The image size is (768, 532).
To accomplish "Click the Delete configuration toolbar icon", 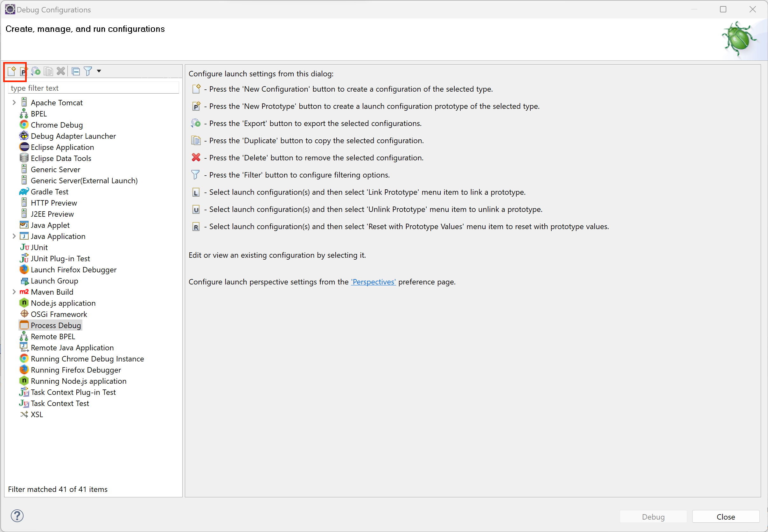I will (x=61, y=71).
